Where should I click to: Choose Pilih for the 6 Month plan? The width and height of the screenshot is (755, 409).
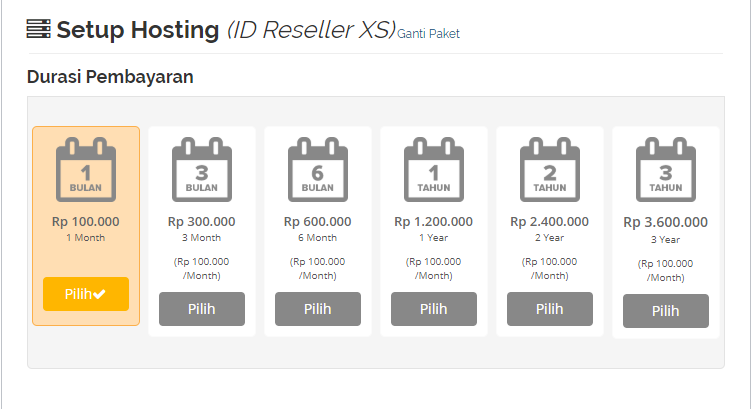pos(318,309)
